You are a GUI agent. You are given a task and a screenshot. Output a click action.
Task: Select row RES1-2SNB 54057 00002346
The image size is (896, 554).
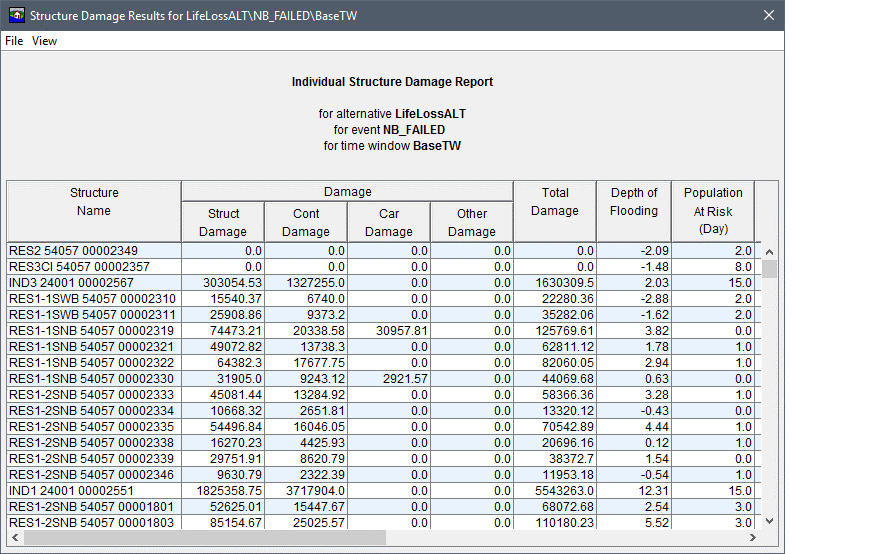coord(384,475)
